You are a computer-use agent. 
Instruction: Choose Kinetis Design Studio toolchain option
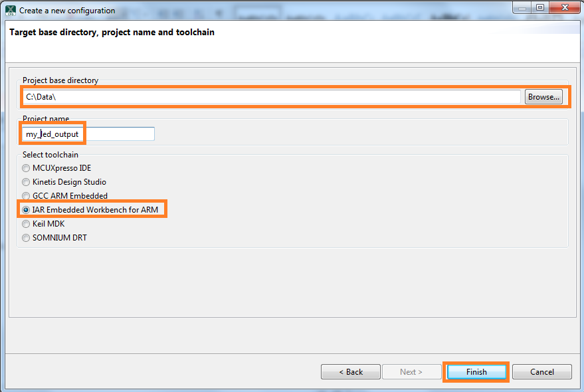point(27,182)
